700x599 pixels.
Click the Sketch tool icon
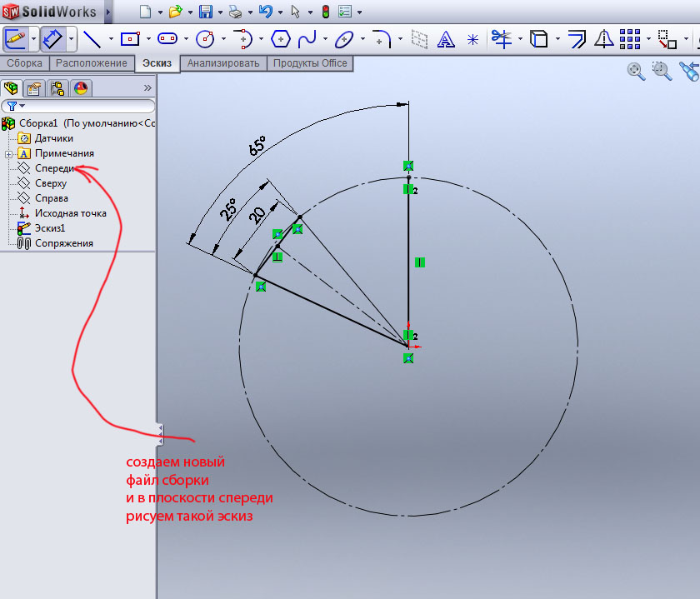15,38
